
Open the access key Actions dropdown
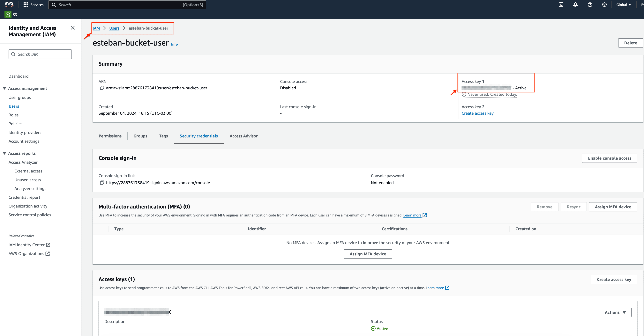615,312
